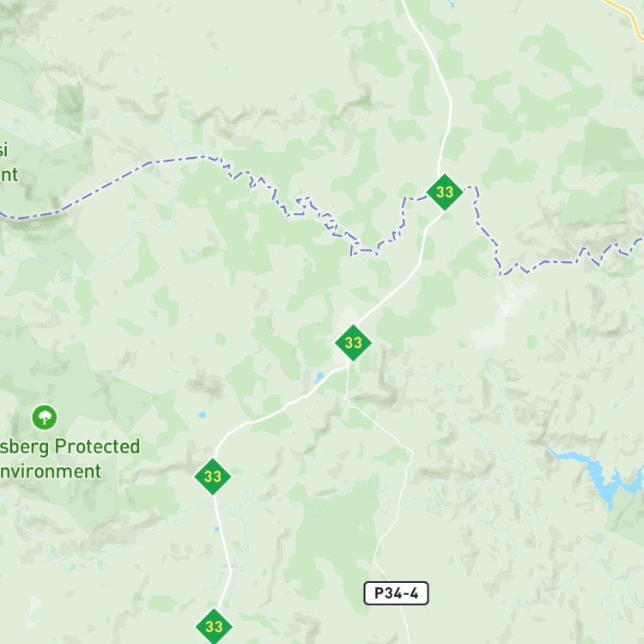This screenshot has height=644, width=644.
Task: Click the purple dashed boundary line
Action: (x=105, y=188)
